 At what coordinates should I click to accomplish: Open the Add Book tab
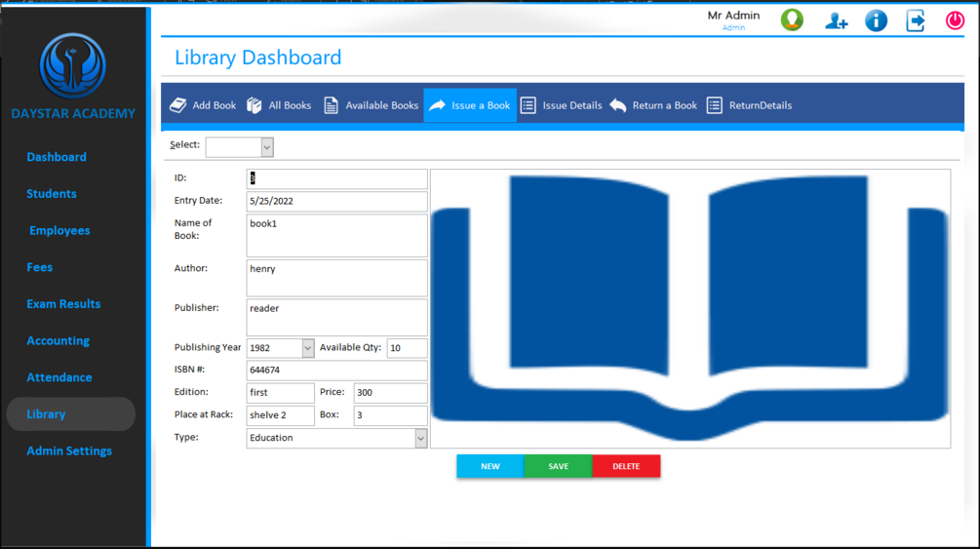203,105
